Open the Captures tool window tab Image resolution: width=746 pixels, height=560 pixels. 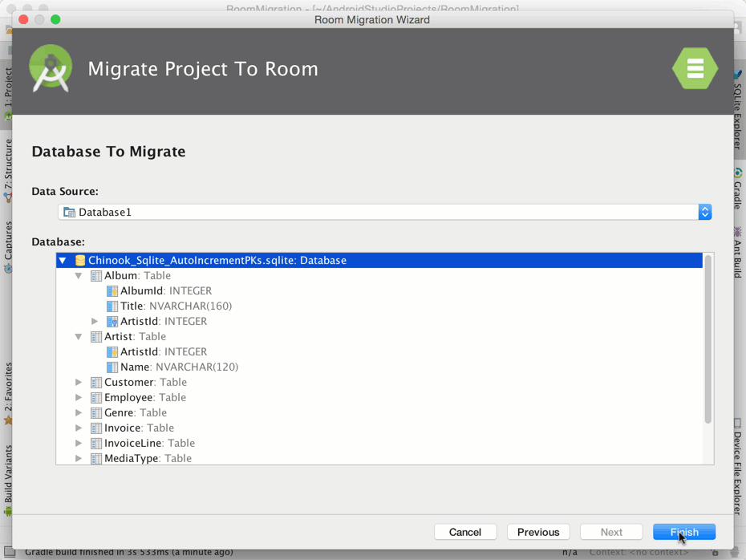(x=7, y=247)
